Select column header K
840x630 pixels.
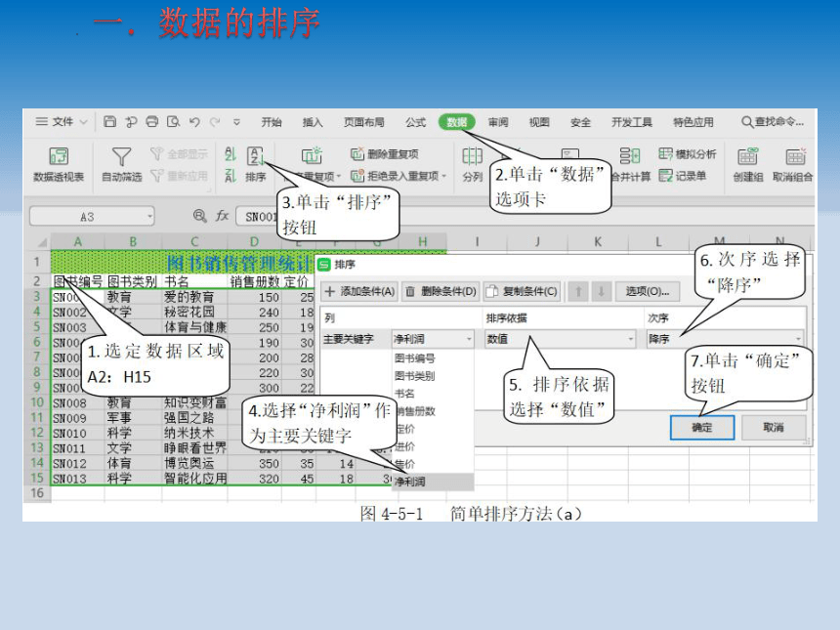598,241
